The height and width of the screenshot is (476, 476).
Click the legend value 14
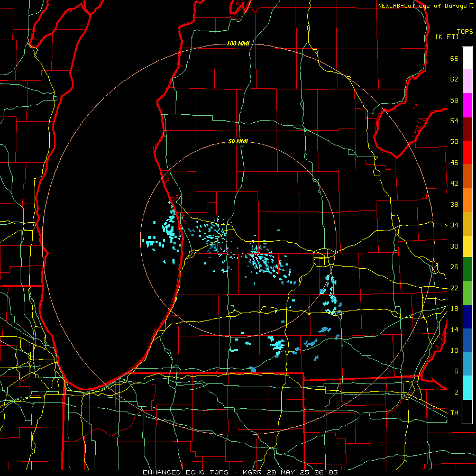(x=454, y=329)
